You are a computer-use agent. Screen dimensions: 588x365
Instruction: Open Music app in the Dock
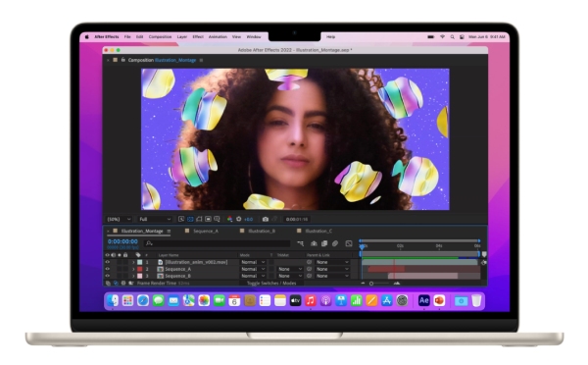(310, 300)
